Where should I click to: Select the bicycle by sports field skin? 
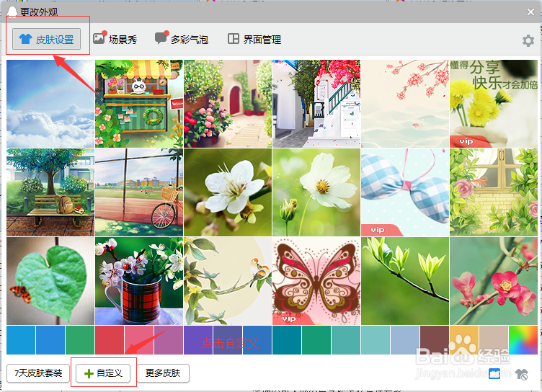tap(139, 192)
